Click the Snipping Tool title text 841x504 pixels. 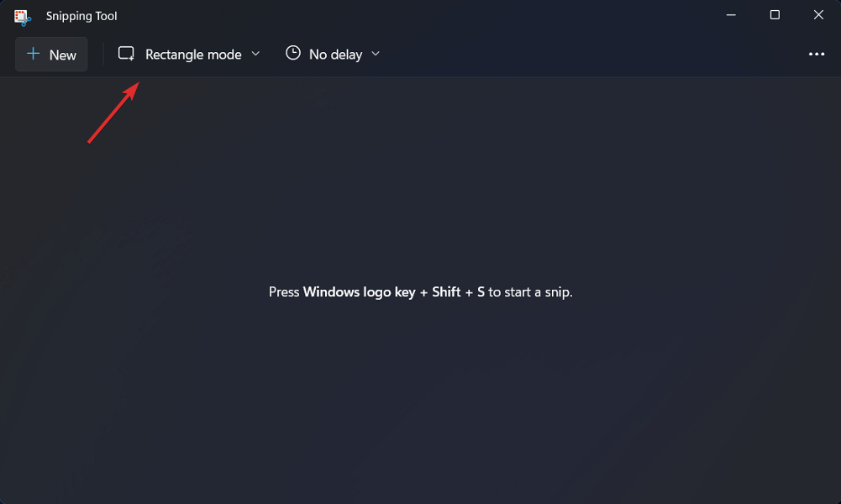tap(81, 16)
